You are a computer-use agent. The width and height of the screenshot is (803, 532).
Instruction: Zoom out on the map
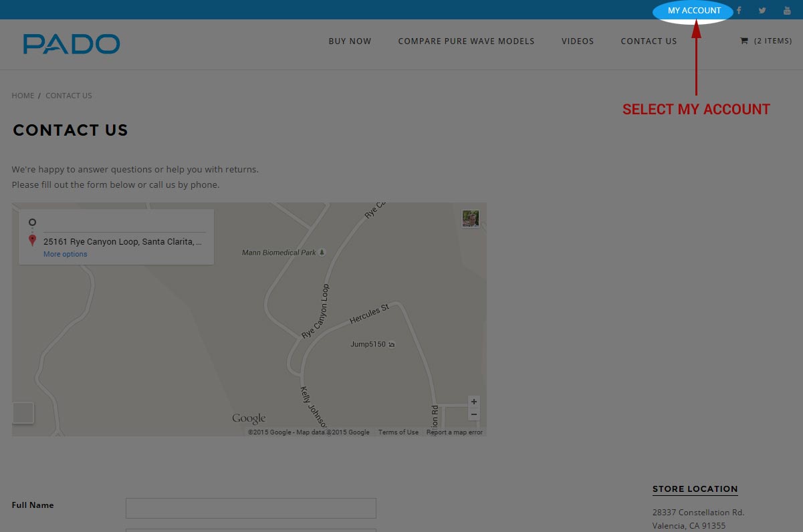(474, 415)
